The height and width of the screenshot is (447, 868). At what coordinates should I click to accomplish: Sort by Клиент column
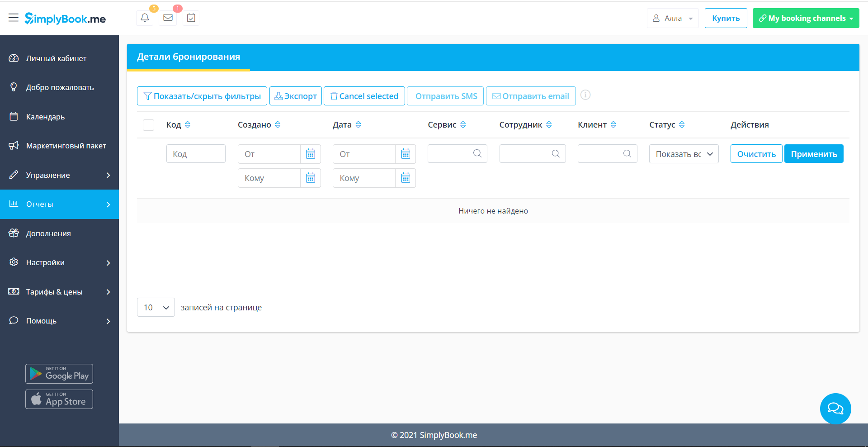[613, 125]
